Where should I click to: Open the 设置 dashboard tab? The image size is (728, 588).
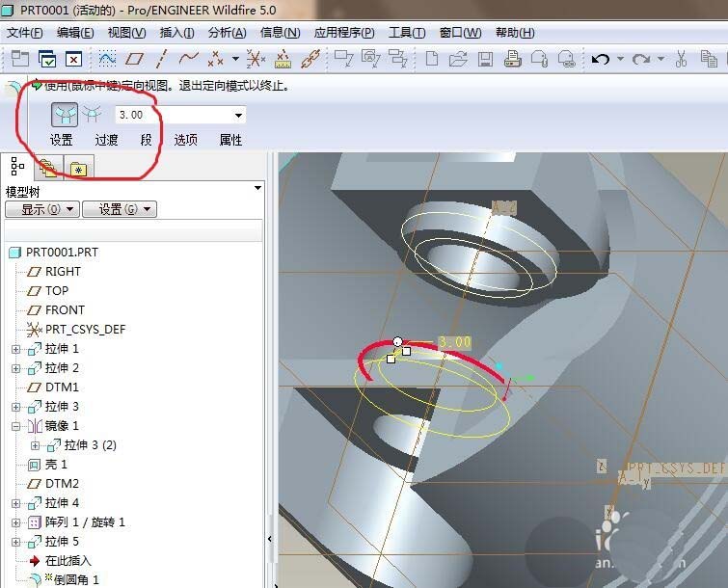(x=62, y=140)
